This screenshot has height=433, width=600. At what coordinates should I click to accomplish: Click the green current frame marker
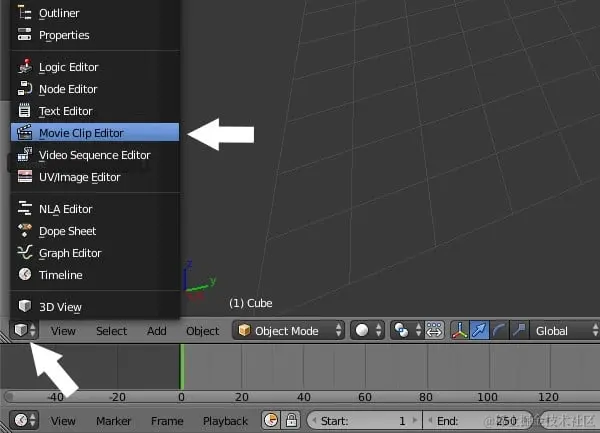click(182, 367)
